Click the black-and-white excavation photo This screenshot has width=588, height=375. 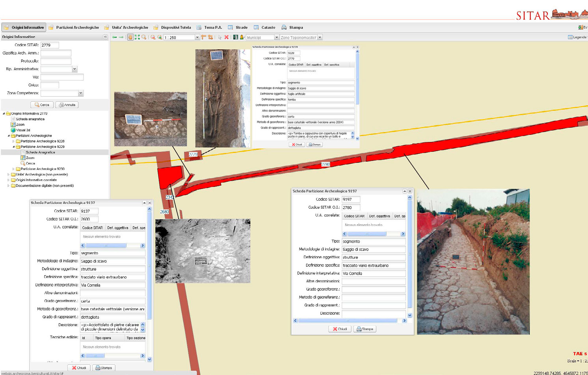click(x=203, y=251)
